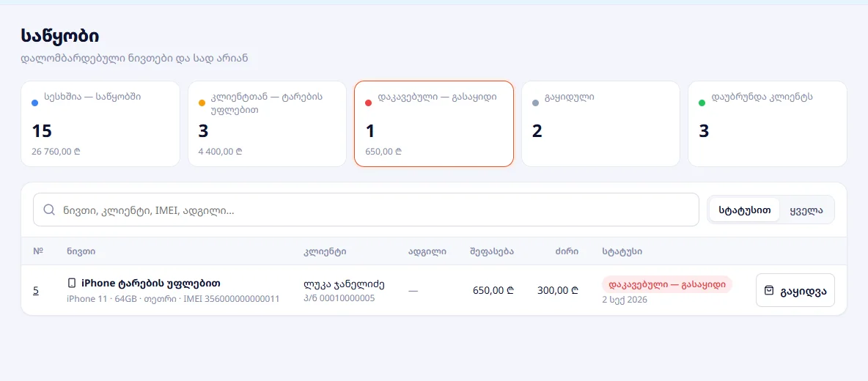
Task: Click the client name ლუკა ჯანელიძე
Action: [x=345, y=284]
